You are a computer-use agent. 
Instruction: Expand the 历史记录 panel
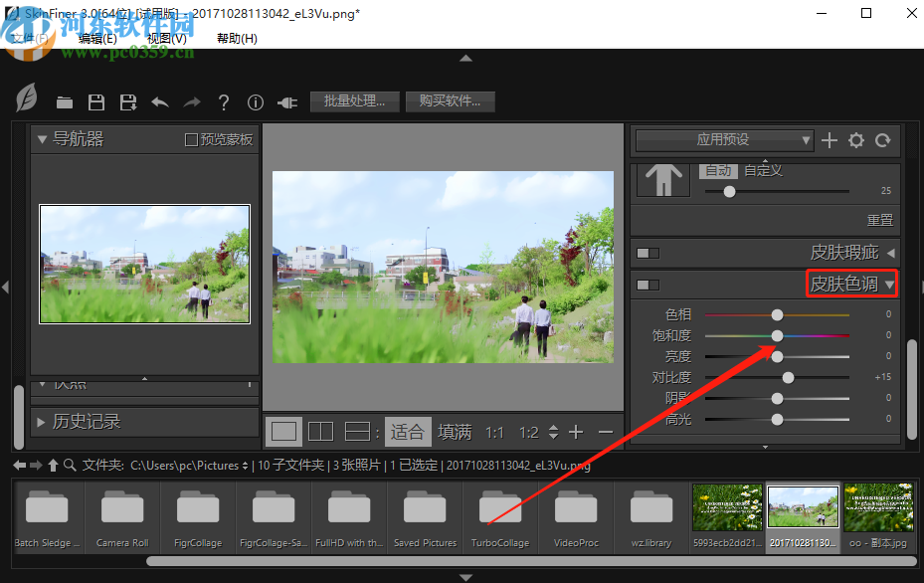(41, 422)
